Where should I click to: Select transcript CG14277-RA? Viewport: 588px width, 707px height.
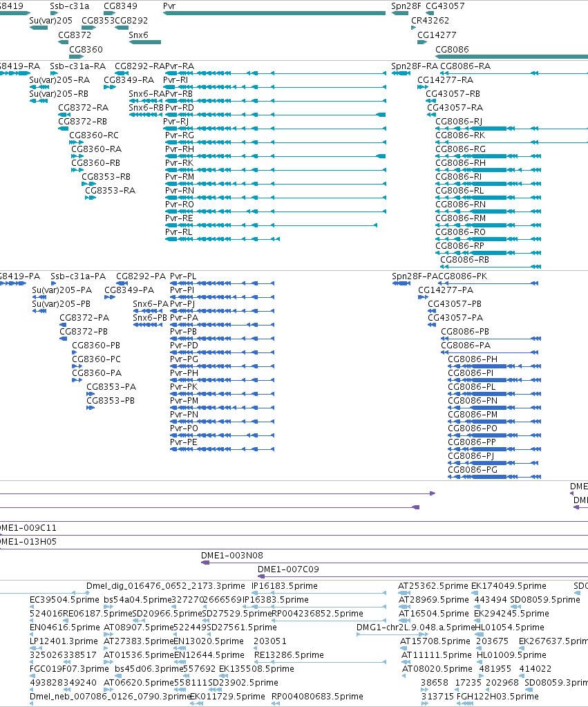(x=422, y=87)
